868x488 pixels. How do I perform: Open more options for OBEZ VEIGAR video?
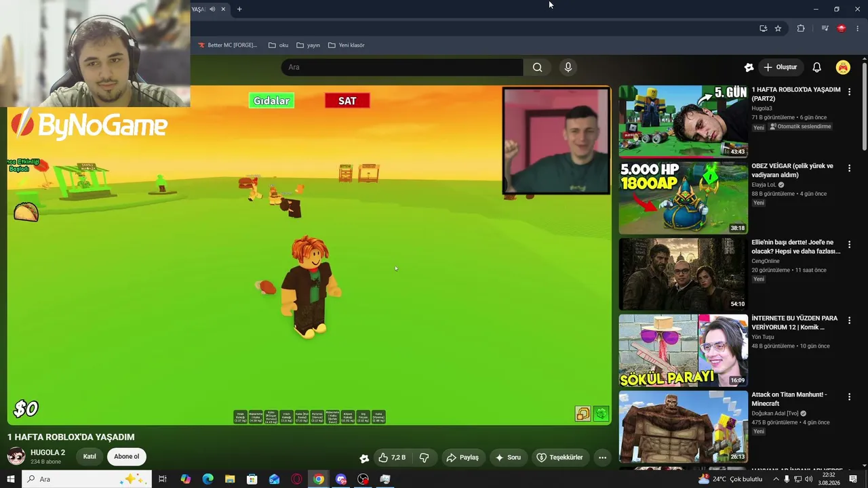click(x=849, y=168)
